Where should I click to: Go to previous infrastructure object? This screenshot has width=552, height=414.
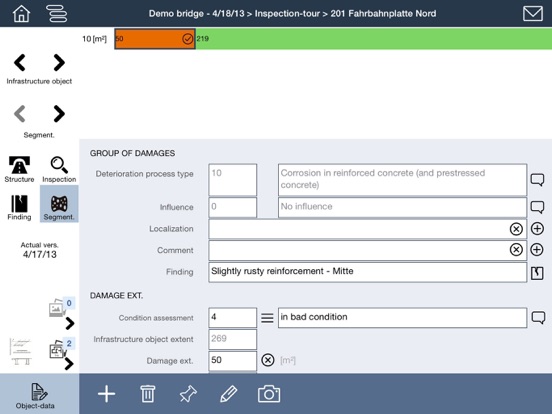20,63
